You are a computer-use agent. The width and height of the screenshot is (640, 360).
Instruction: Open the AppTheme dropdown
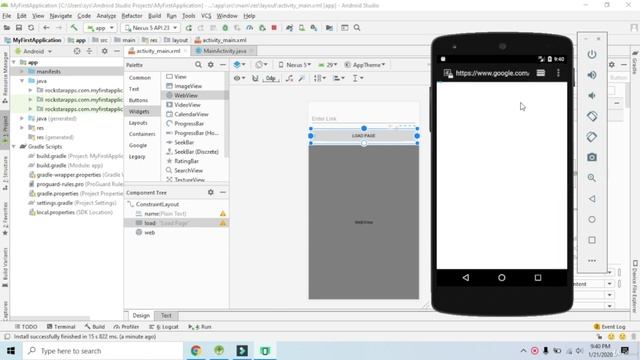(x=365, y=65)
